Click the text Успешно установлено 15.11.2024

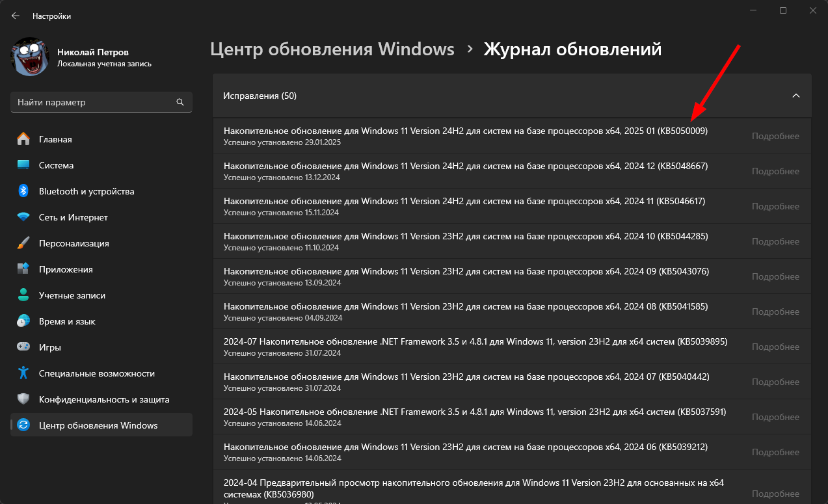pos(281,212)
